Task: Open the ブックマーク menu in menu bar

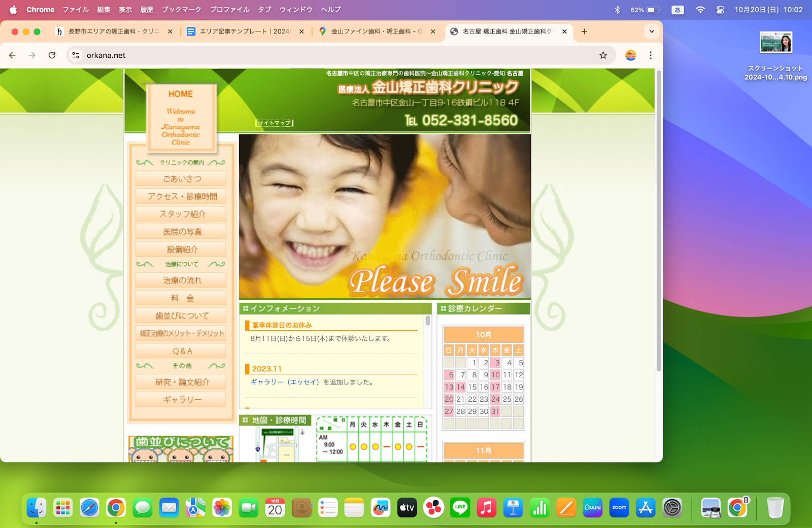Action: (x=181, y=10)
